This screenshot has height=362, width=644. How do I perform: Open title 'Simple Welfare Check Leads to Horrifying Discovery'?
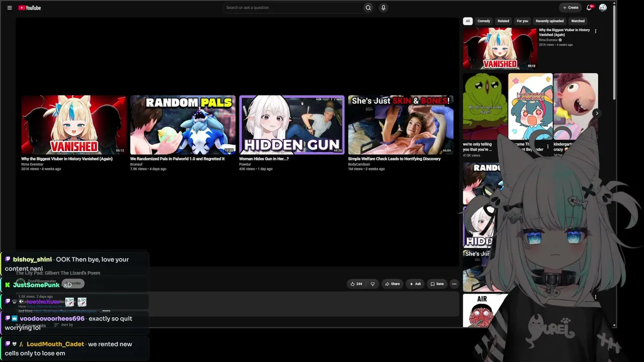tap(394, 159)
